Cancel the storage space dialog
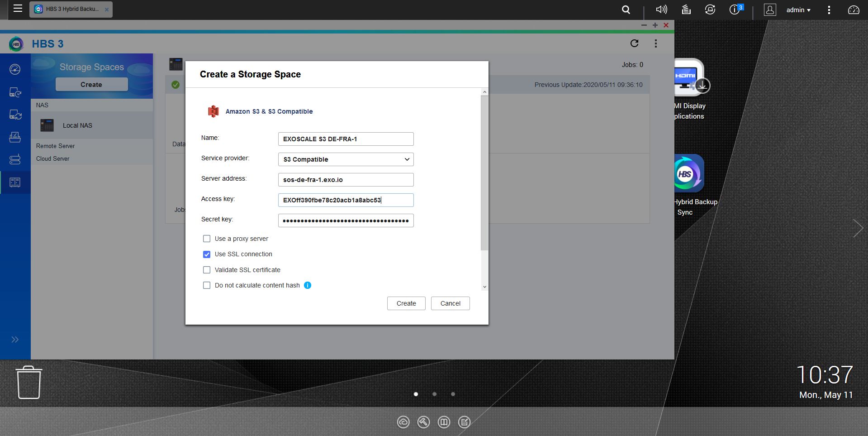Viewport: 868px width, 436px height. pos(450,303)
